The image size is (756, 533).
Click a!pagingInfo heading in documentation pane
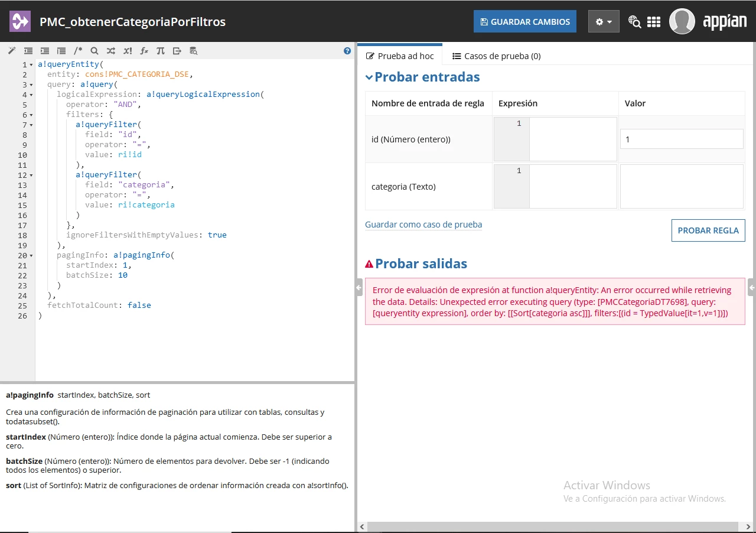pos(30,395)
